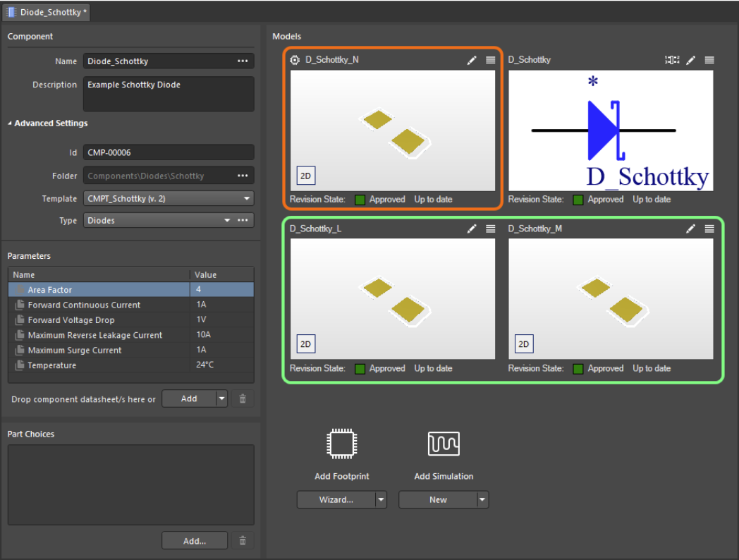Click the Wizard... footprint button

336,499
